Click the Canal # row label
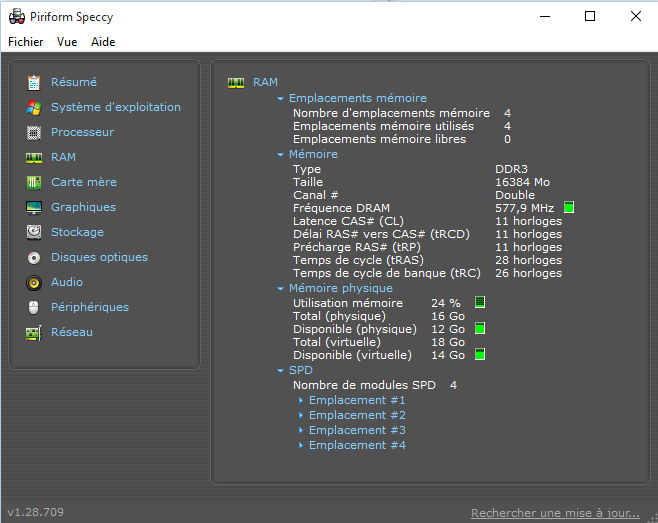The height and width of the screenshot is (523, 658). coord(316,195)
